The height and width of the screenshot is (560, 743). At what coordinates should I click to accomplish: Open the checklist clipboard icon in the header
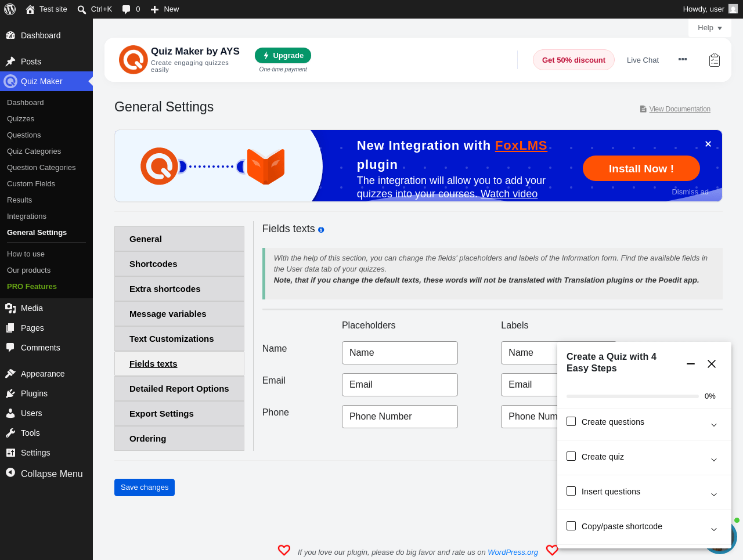(x=715, y=60)
